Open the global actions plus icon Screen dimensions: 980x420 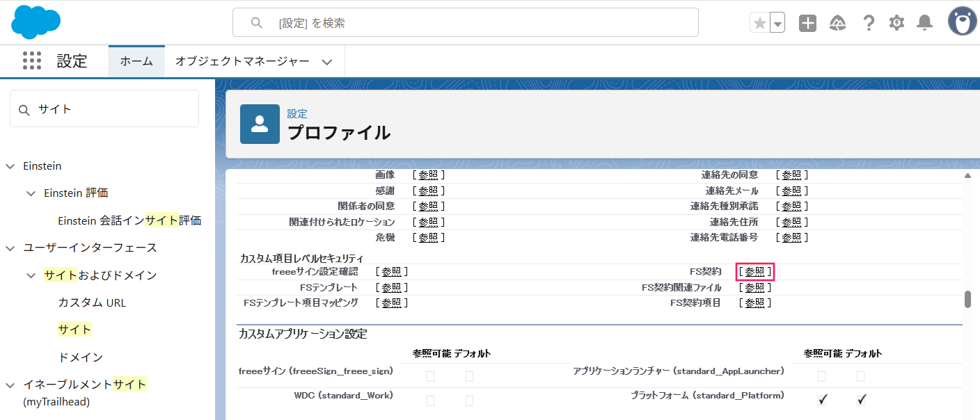pos(807,23)
